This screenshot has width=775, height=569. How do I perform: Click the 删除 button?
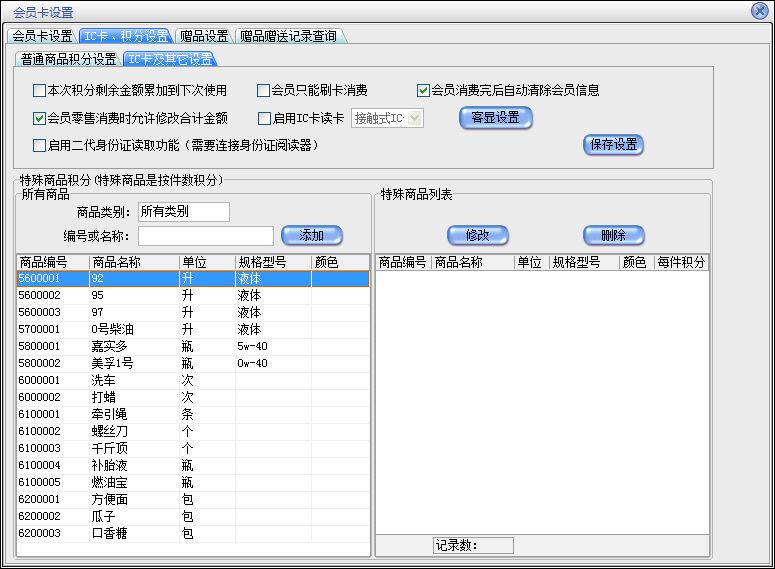click(613, 235)
